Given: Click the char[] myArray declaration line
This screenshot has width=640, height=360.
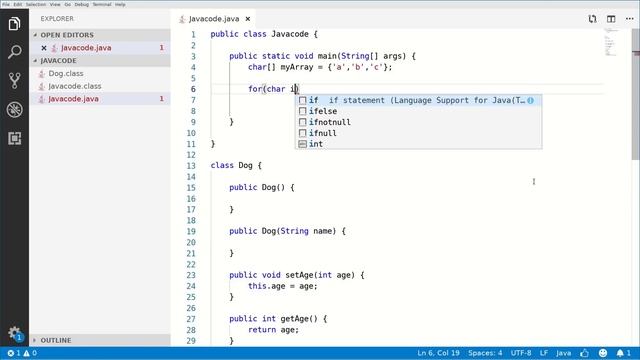Looking at the screenshot, I should [320, 67].
